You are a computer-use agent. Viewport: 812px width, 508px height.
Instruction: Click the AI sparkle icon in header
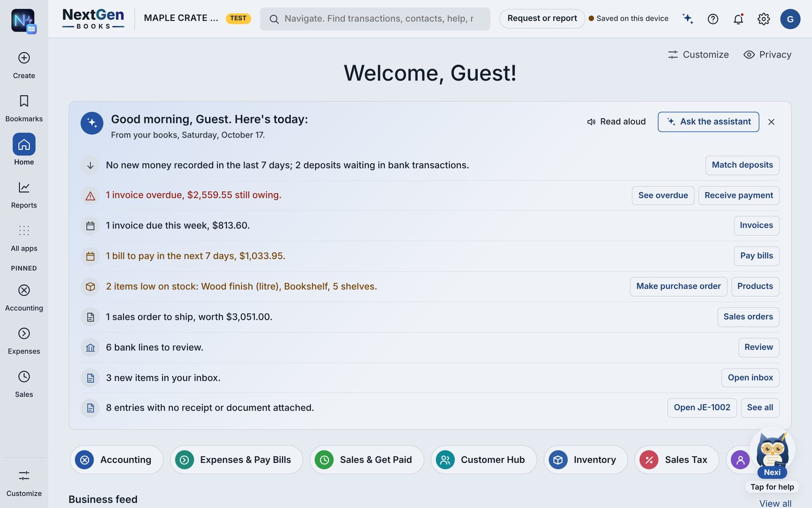coord(688,19)
